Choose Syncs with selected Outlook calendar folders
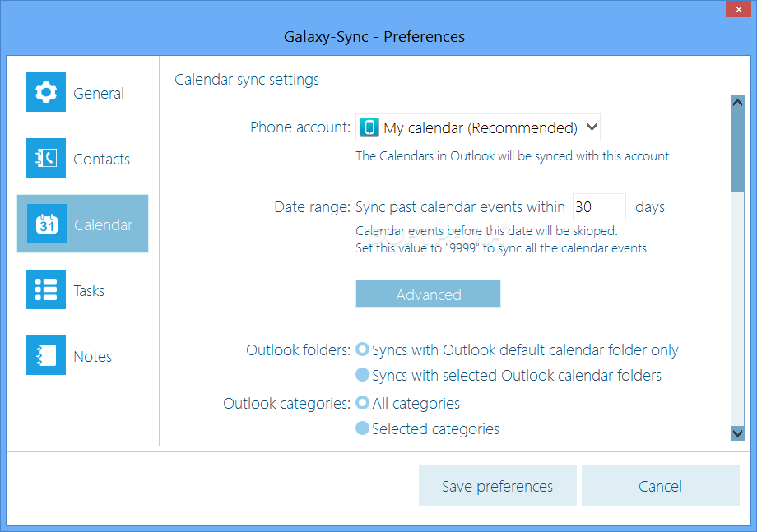This screenshot has height=532, width=757. pos(509,375)
